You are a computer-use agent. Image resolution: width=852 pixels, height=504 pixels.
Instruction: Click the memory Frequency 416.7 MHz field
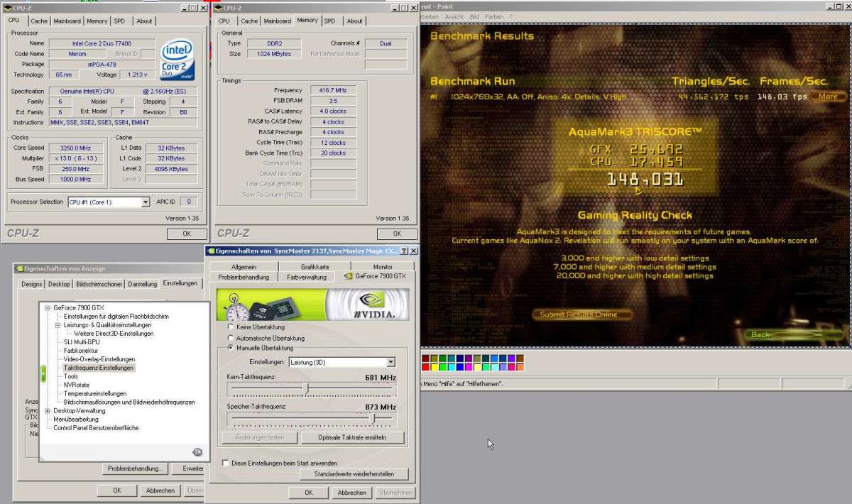(x=332, y=91)
